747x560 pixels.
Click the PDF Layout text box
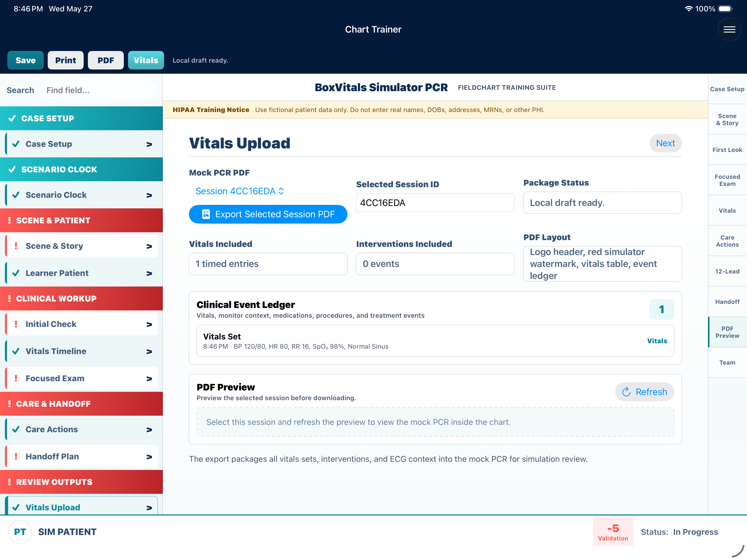(602, 264)
